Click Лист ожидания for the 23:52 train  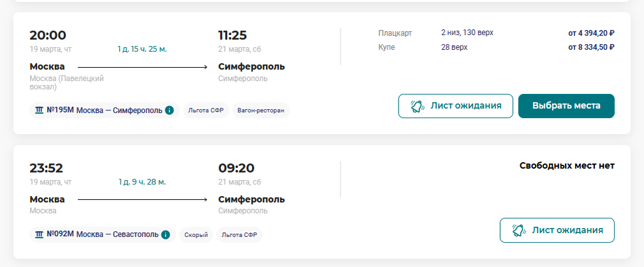pos(557,231)
